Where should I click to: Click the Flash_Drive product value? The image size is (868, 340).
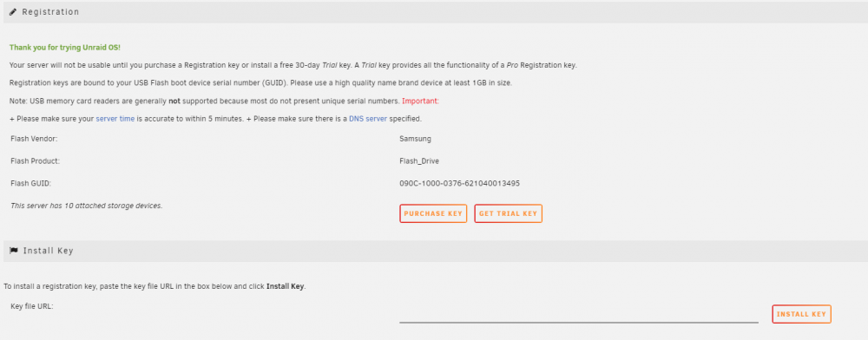tap(419, 160)
